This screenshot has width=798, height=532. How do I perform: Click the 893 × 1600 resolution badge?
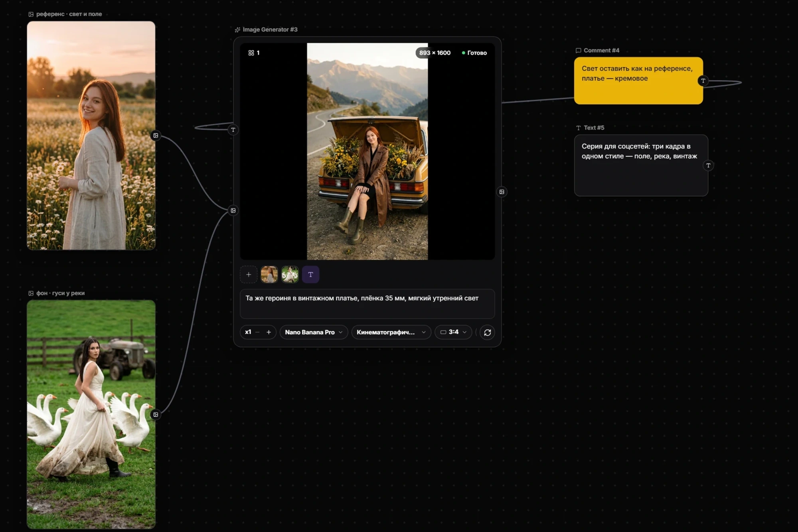pos(435,53)
